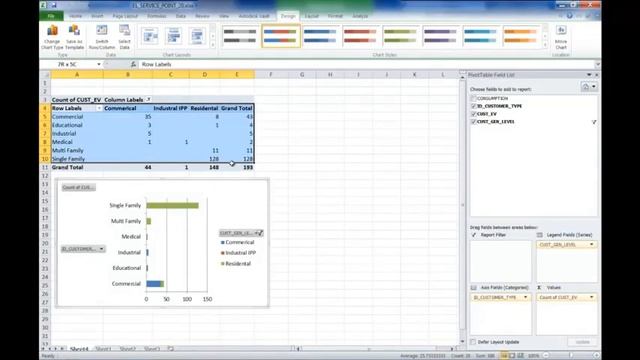640x360 pixels.
Task: Click the Switch Row/Column icon
Action: 102,31
